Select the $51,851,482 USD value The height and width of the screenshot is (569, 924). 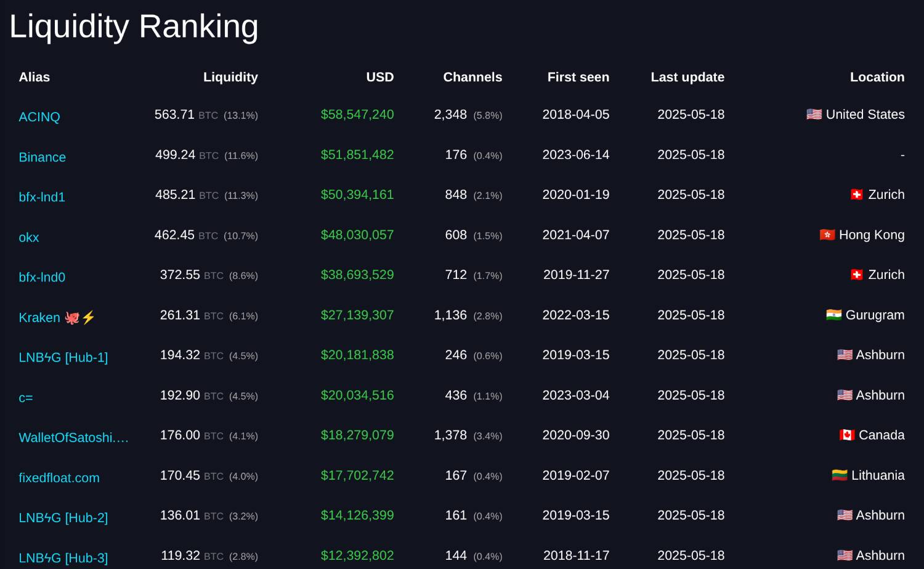point(357,155)
